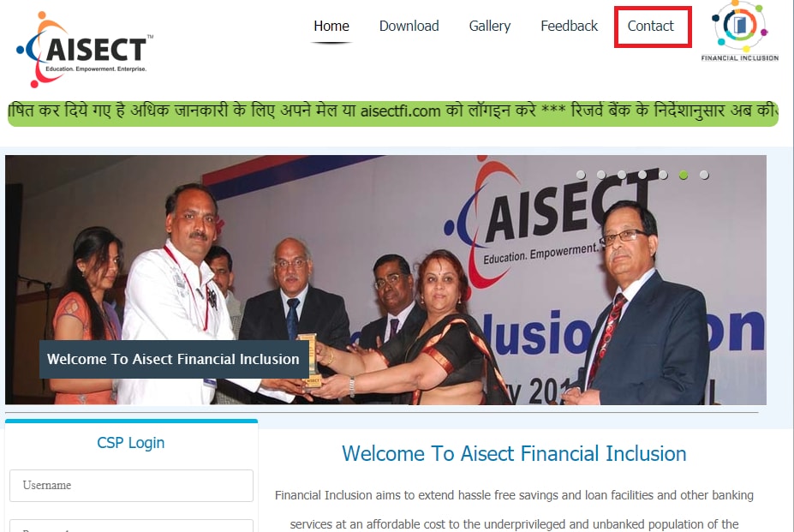Go to the Download page
Screen dimensions: 794x532
[409, 26]
